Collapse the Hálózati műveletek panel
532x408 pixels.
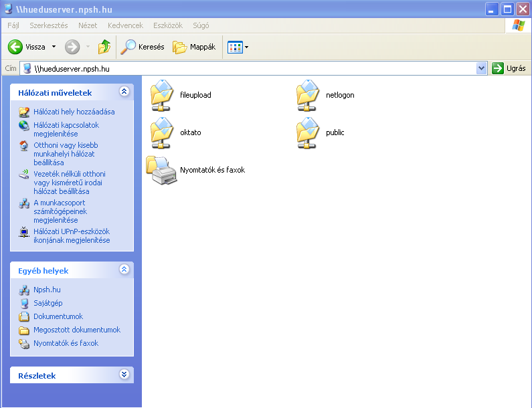pos(124,91)
